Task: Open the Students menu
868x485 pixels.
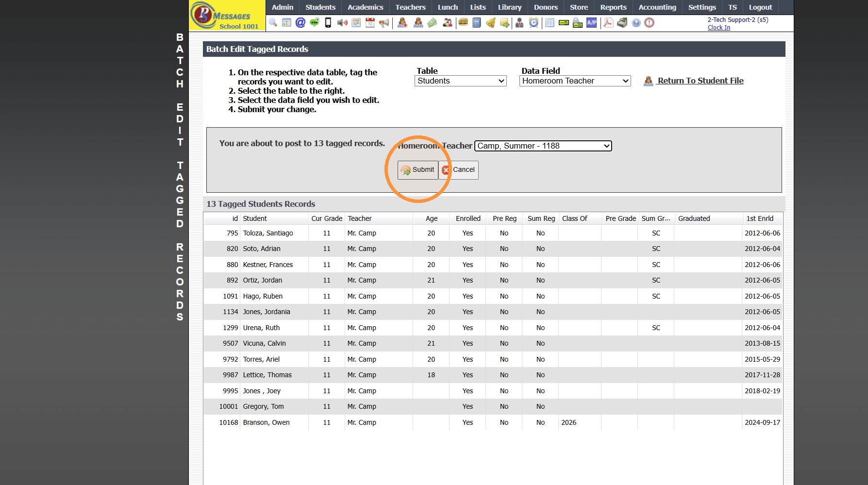Action: pyautogui.click(x=320, y=7)
